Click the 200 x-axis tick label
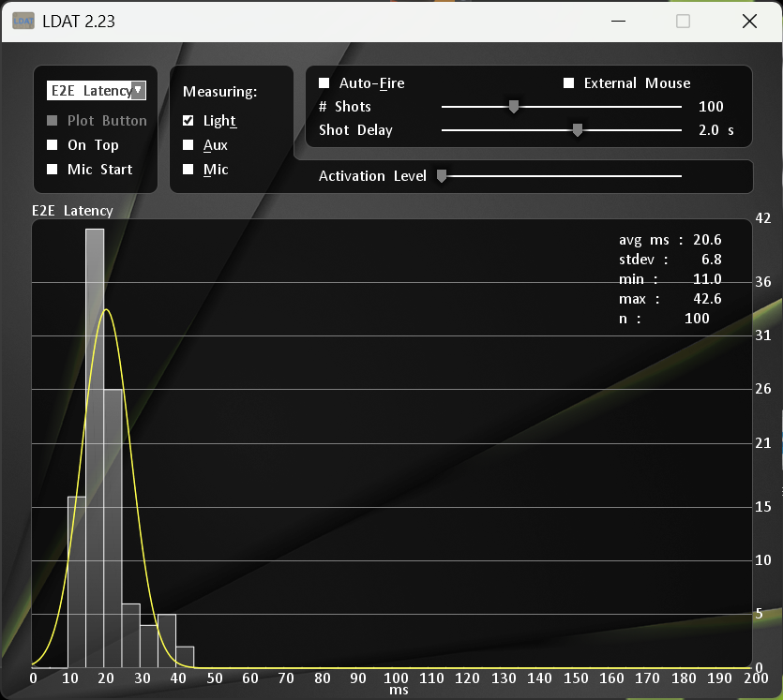 pyautogui.click(x=756, y=678)
